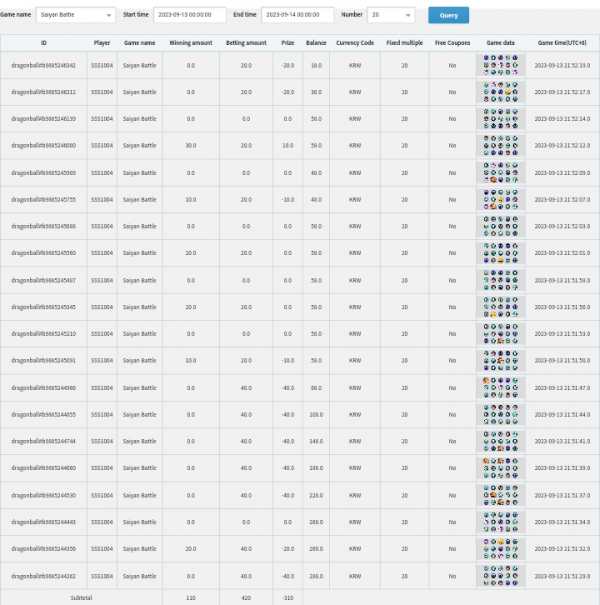Open game data thumbnail for the 21:52:03 row
600x605 pixels.
point(500,226)
